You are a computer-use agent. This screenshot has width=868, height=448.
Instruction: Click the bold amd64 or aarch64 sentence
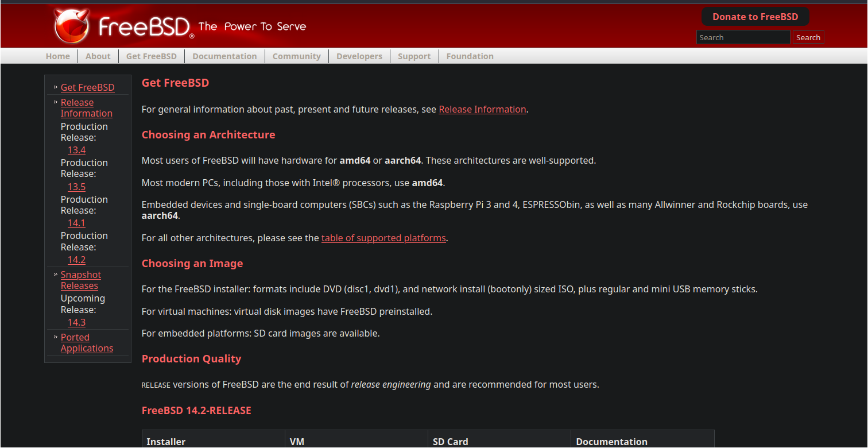(369, 160)
